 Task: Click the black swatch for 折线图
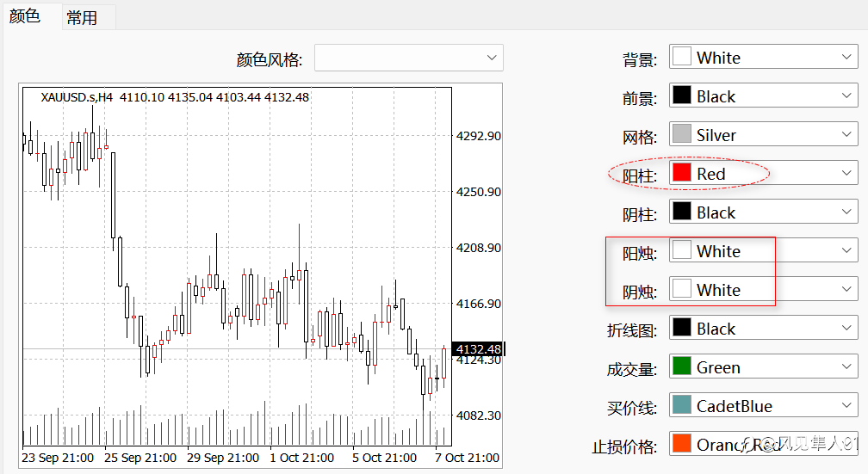pyautogui.click(x=681, y=328)
